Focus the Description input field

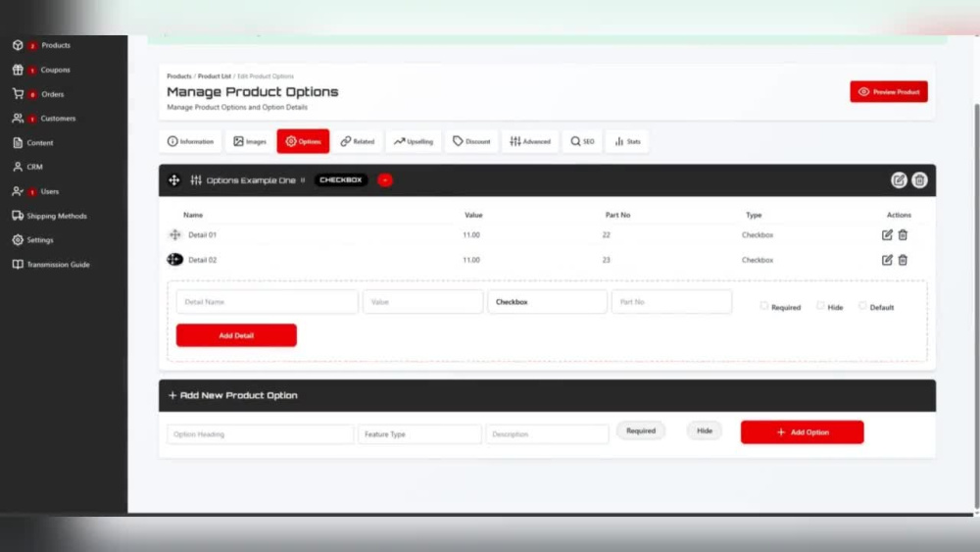(547, 433)
